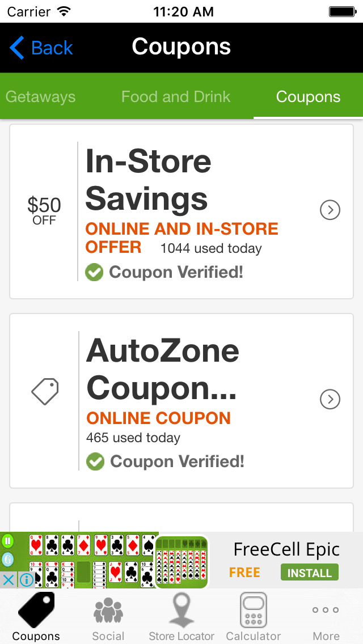Viewport: 363px width, 644px height.
Task: Tap the green checkmark on AutoZone Coupon
Action: (x=95, y=462)
